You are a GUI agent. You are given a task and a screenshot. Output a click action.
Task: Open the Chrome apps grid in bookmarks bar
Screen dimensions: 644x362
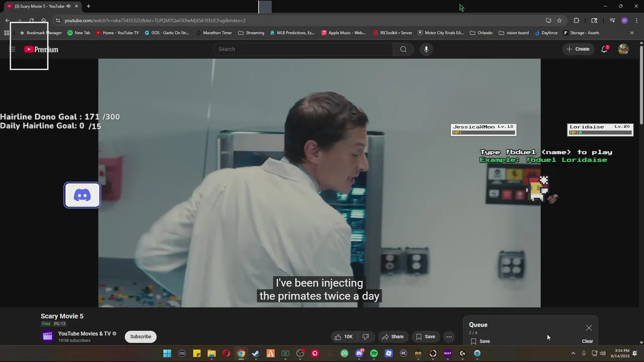(7, 33)
